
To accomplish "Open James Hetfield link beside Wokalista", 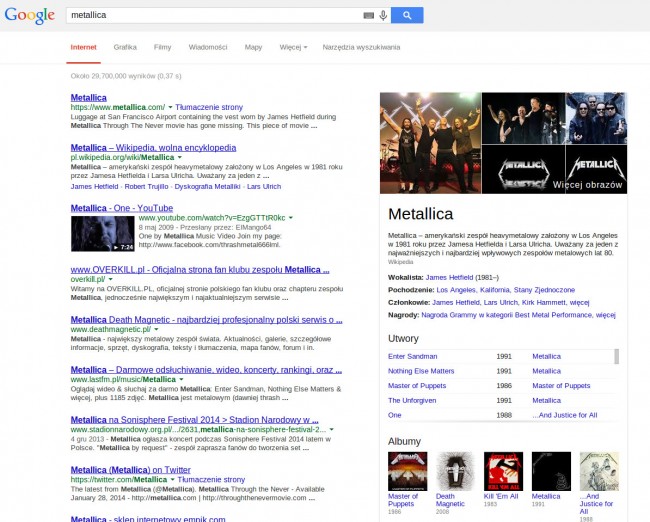I will [449, 278].
